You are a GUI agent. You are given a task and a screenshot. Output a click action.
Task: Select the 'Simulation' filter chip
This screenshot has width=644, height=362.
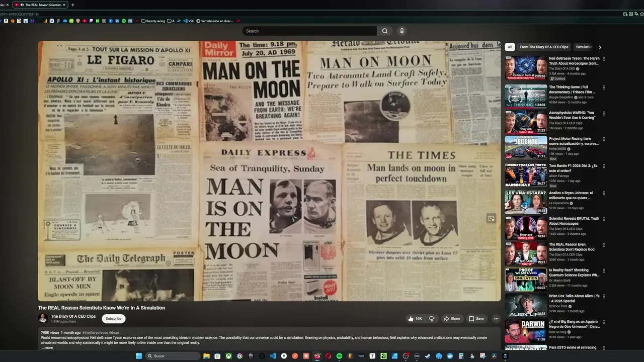584,47
